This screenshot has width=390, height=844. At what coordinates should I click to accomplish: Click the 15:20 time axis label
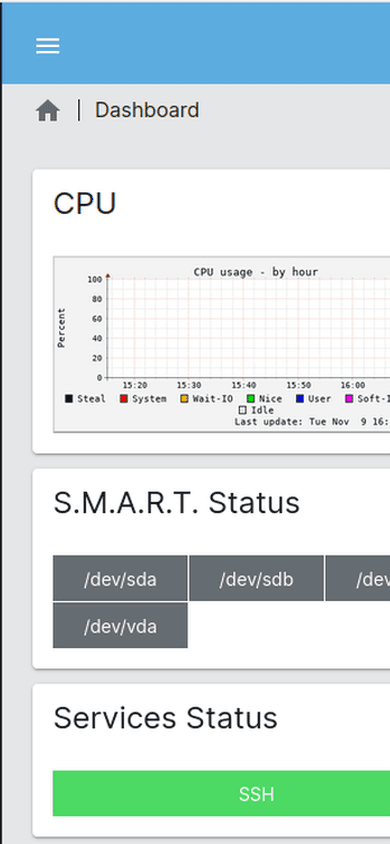click(x=134, y=385)
